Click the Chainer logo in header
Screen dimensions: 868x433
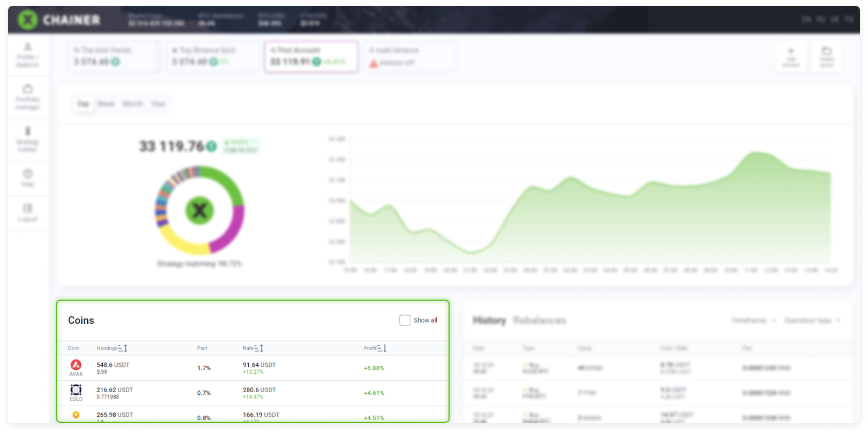point(59,20)
